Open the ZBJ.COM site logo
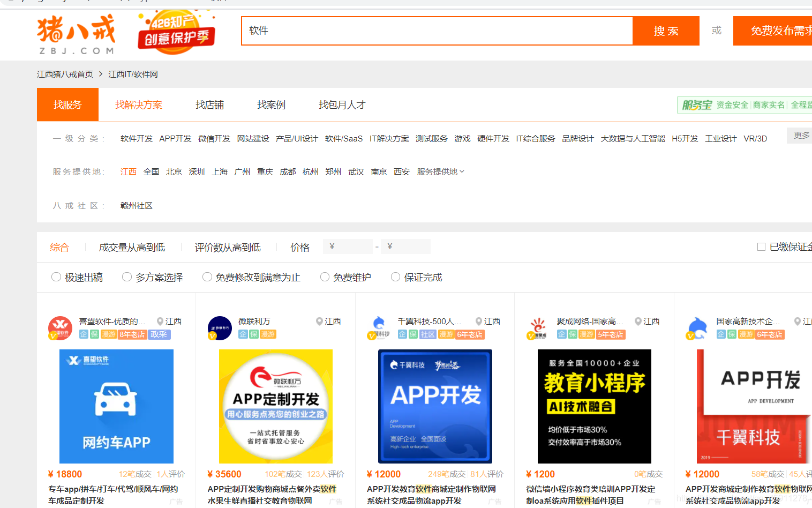The image size is (812, 508). pos(76,35)
